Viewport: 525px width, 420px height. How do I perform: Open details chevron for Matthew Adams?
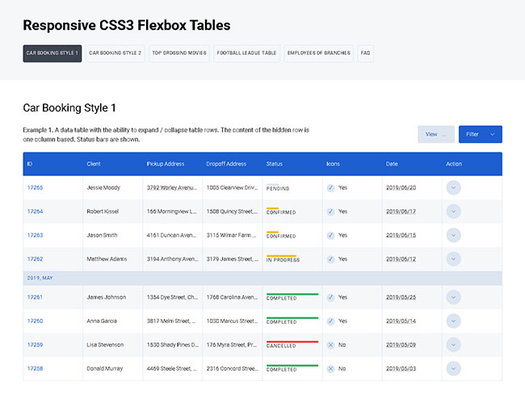[453, 259]
